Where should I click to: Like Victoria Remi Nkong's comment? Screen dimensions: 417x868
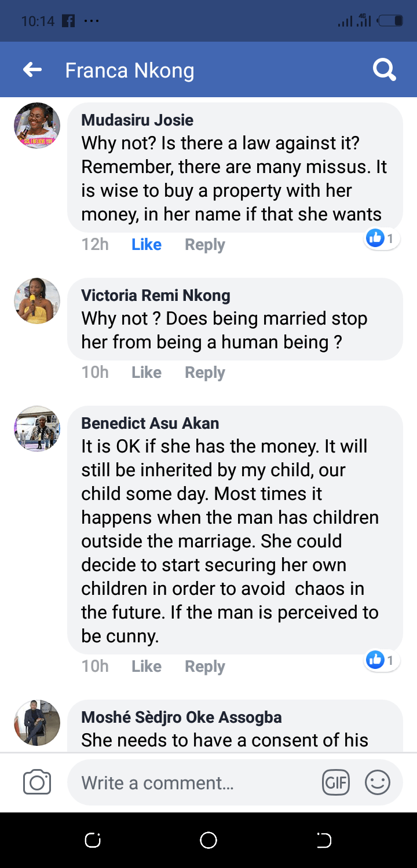click(x=146, y=372)
